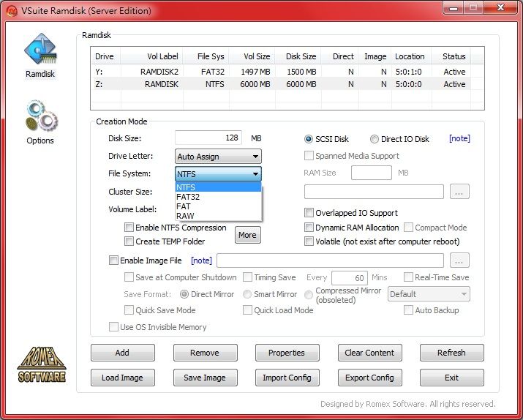Check Volatile (not exist after reboot)
The width and height of the screenshot is (523, 420).
click(x=309, y=241)
